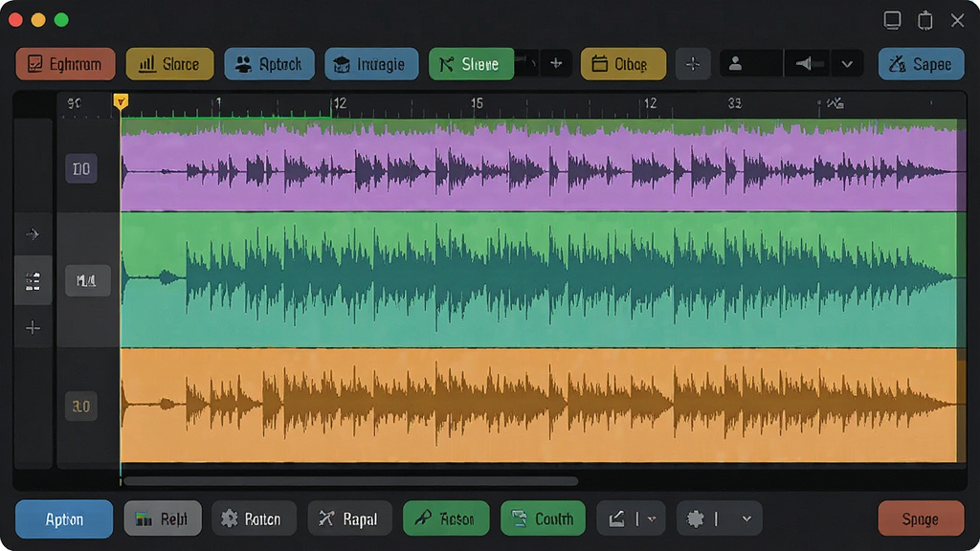980x551 pixels.
Task: Open the Slorce bar chart button
Action: click(x=169, y=64)
